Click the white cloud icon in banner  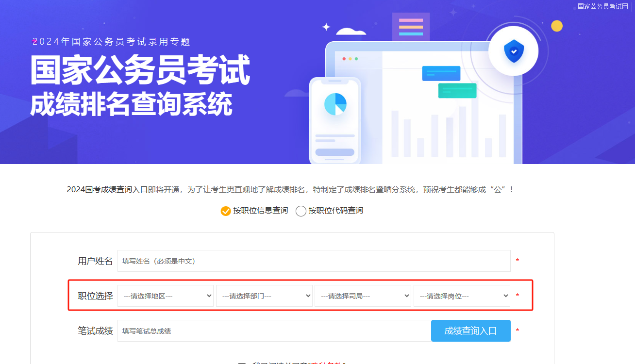(x=351, y=31)
